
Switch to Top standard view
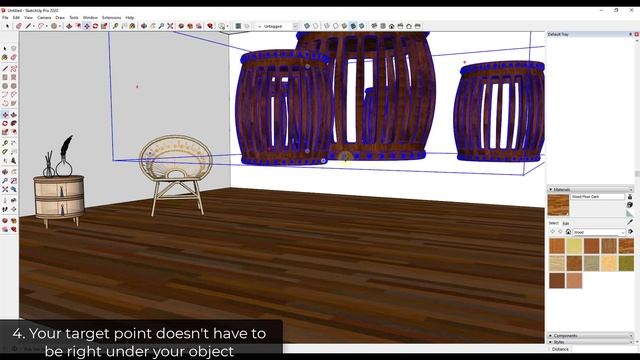click(383, 26)
